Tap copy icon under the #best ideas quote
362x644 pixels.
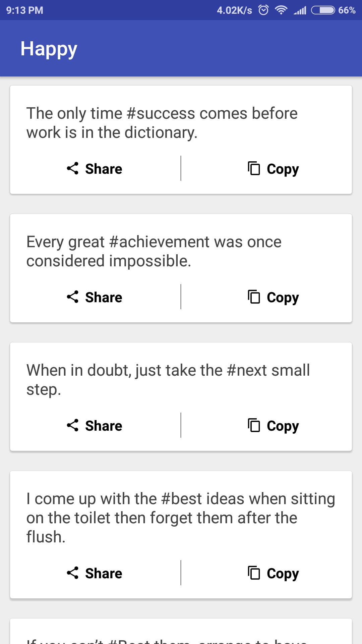pos(254,573)
